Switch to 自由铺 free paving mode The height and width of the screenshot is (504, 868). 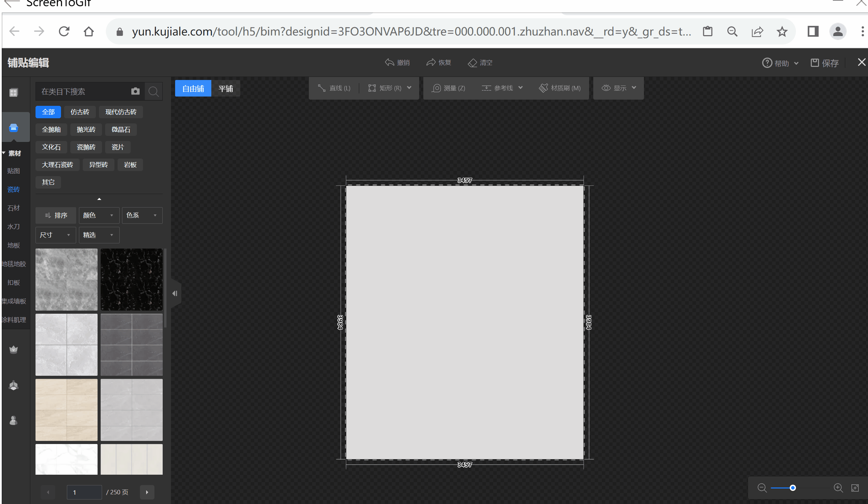(193, 89)
